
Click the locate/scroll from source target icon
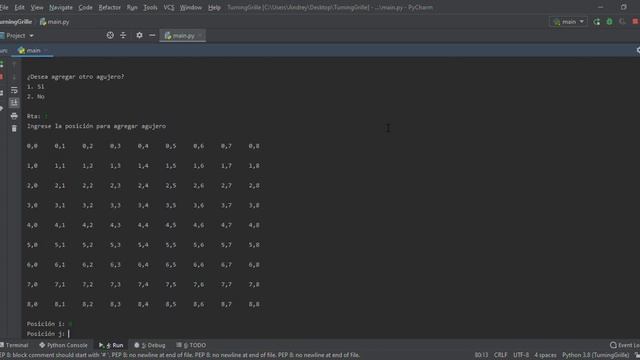pos(110,36)
